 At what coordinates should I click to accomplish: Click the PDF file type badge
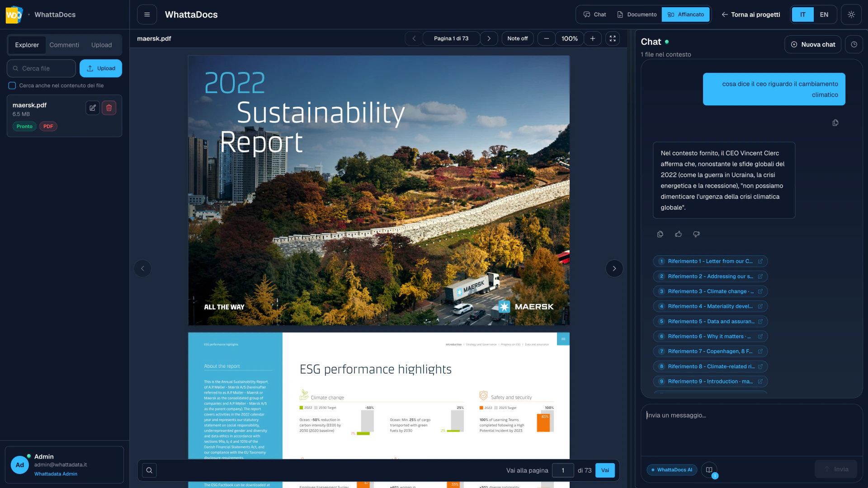pos(48,127)
